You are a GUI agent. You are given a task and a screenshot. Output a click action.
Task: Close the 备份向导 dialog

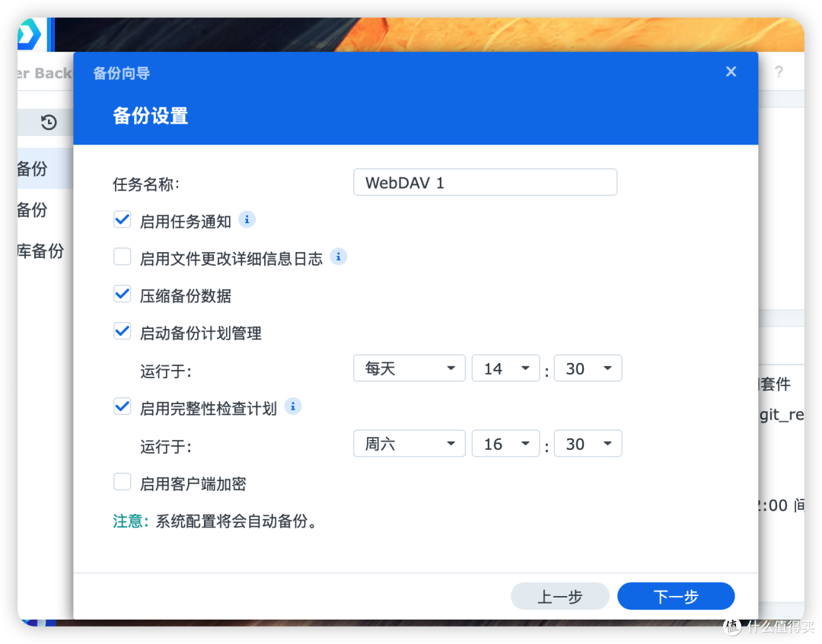731,72
